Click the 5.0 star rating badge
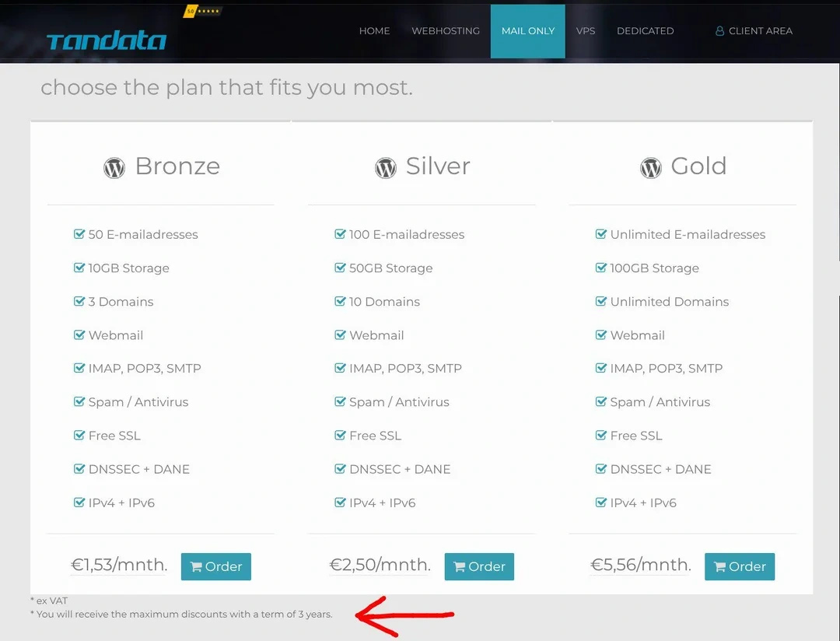The image size is (840, 641). [x=201, y=12]
